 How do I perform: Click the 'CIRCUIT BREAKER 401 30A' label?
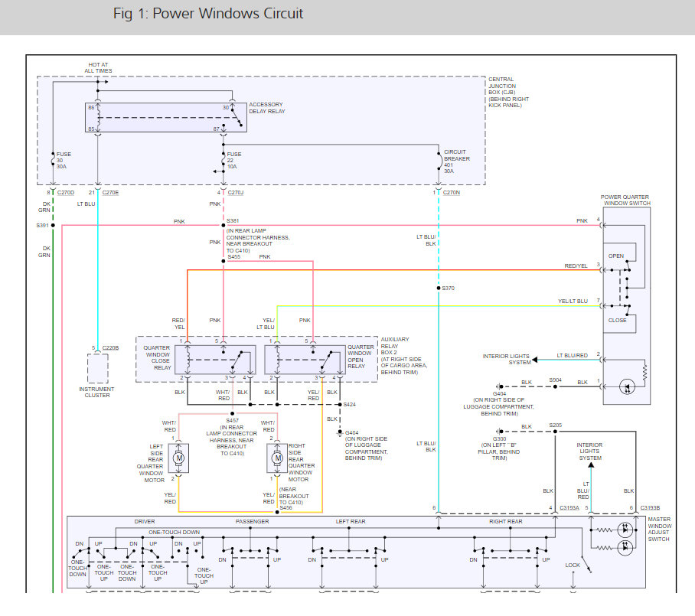click(x=457, y=161)
